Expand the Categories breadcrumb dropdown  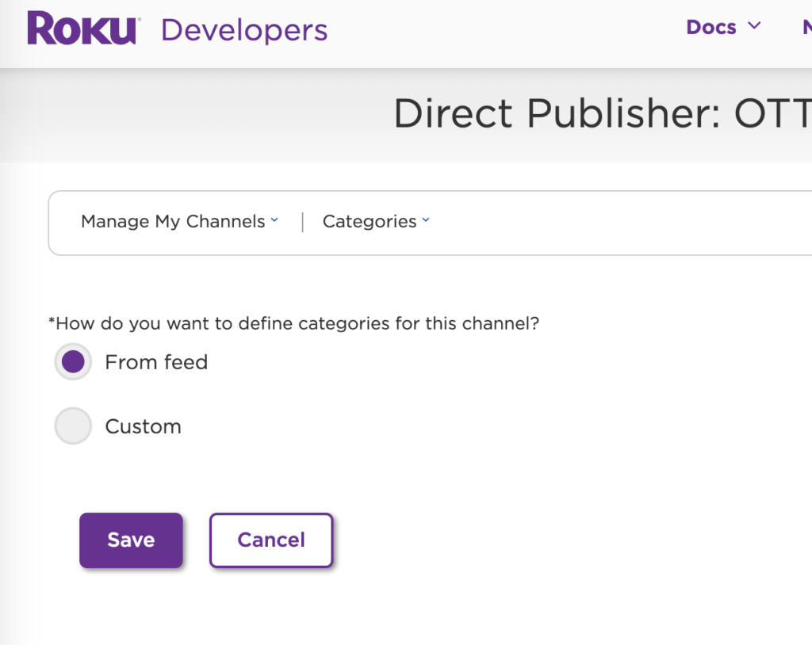click(370, 222)
